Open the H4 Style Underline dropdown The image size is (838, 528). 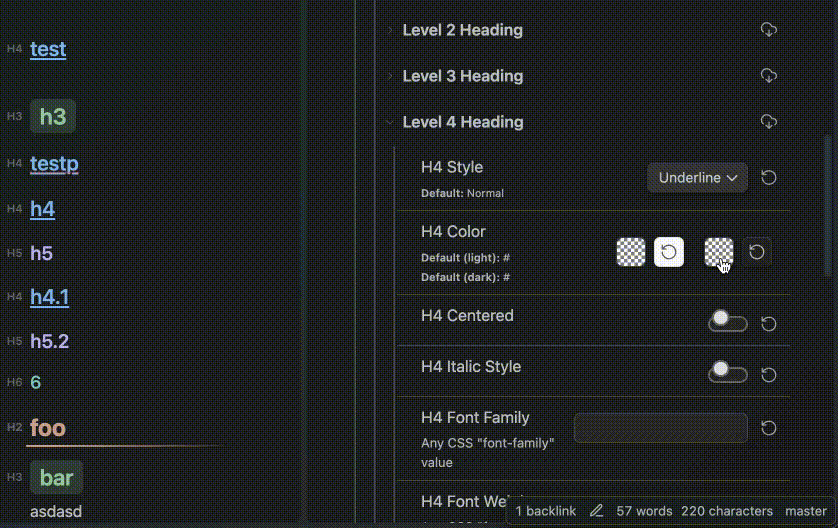(x=697, y=178)
